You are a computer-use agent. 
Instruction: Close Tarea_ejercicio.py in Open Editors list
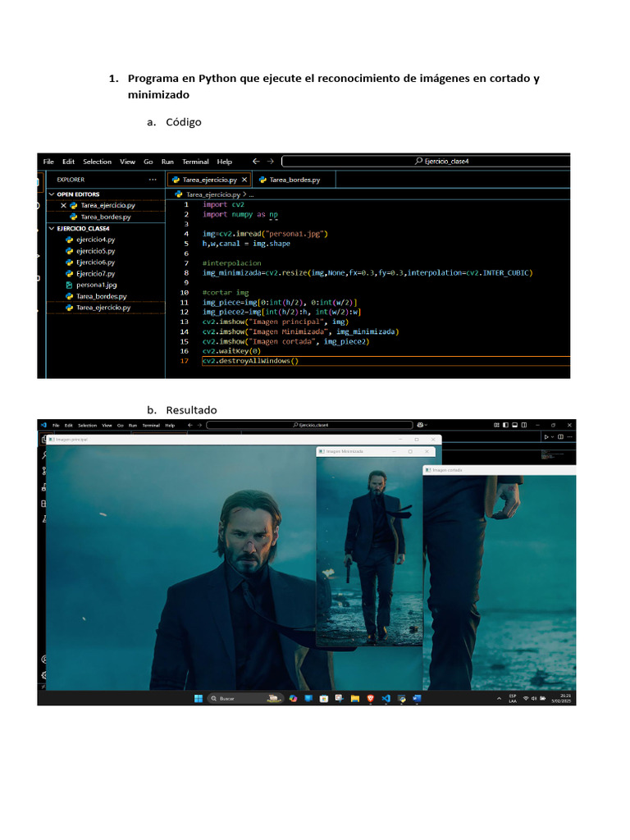tap(63, 205)
